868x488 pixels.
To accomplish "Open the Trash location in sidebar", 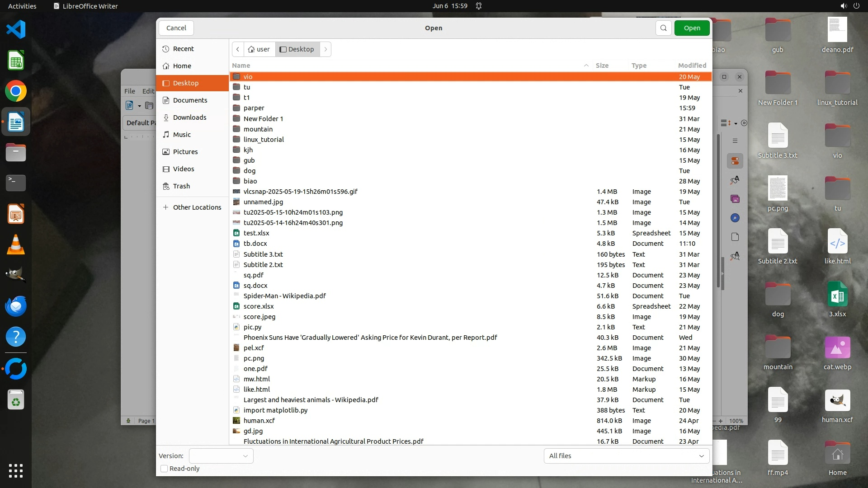I will (x=181, y=186).
